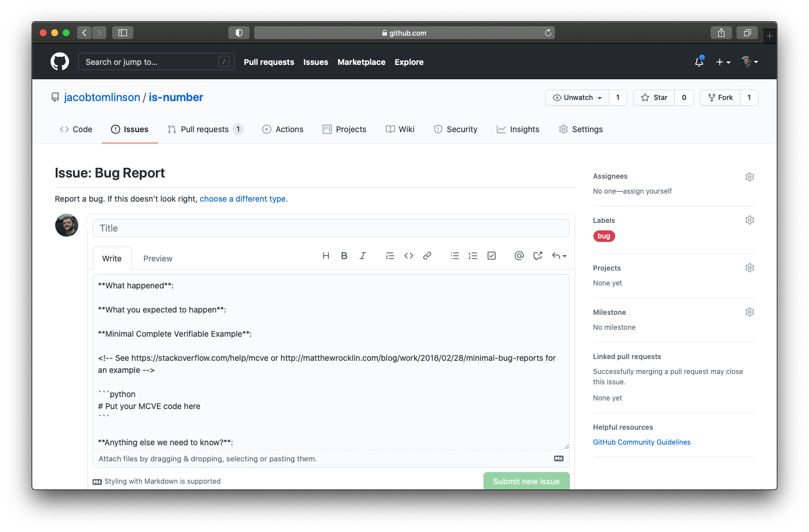Insert a quote block

pos(390,256)
